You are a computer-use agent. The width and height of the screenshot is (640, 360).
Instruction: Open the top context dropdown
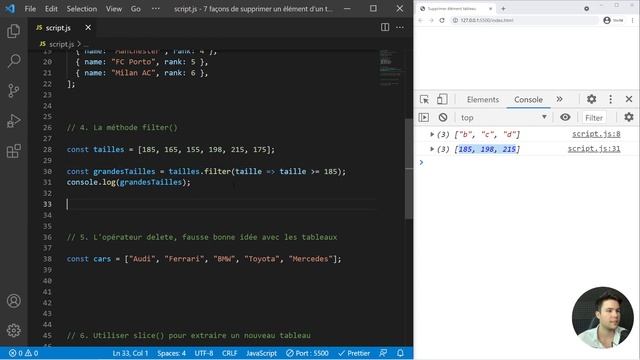(504, 118)
